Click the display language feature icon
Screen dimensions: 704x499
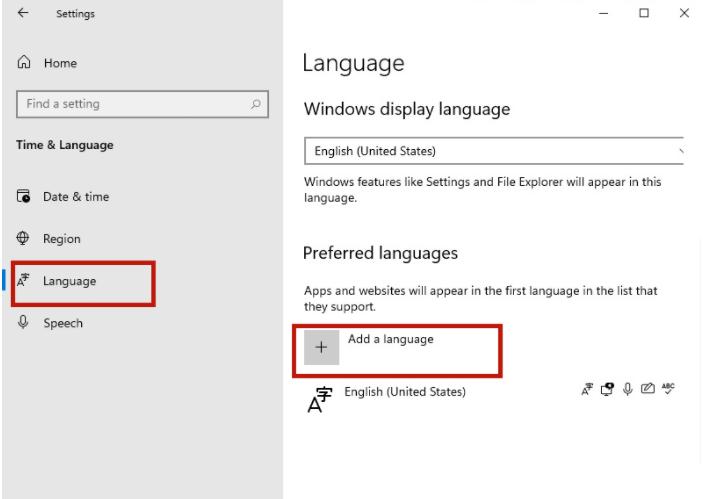pyautogui.click(x=587, y=389)
